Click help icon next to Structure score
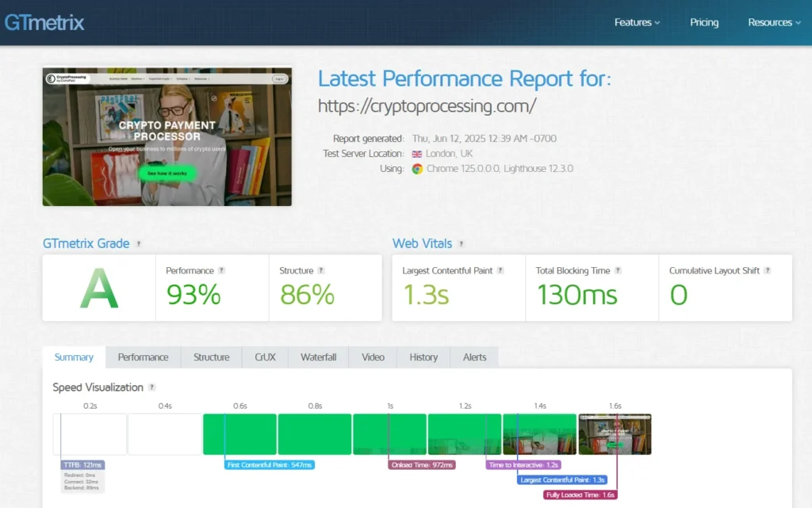 (x=321, y=271)
